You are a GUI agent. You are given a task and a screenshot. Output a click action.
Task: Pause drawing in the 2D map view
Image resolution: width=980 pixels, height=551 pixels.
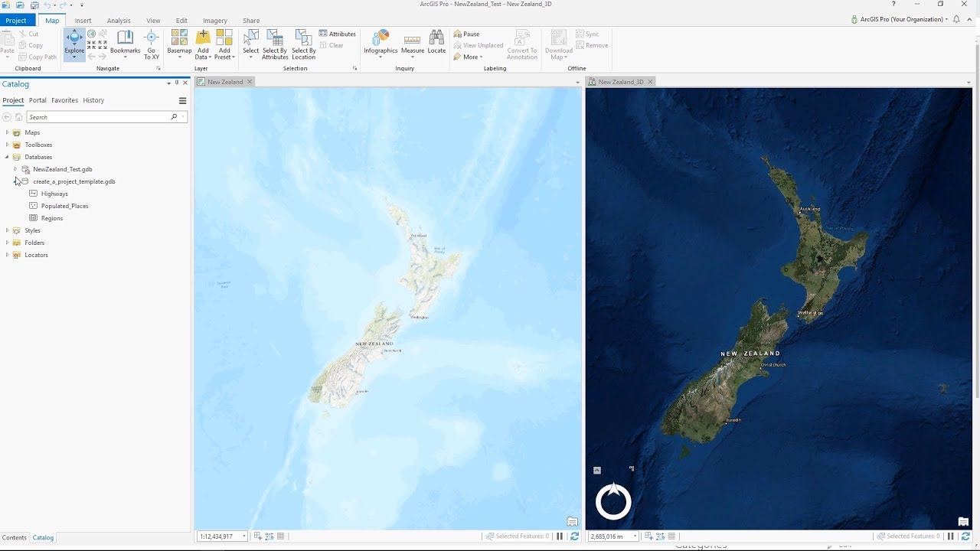[560, 536]
